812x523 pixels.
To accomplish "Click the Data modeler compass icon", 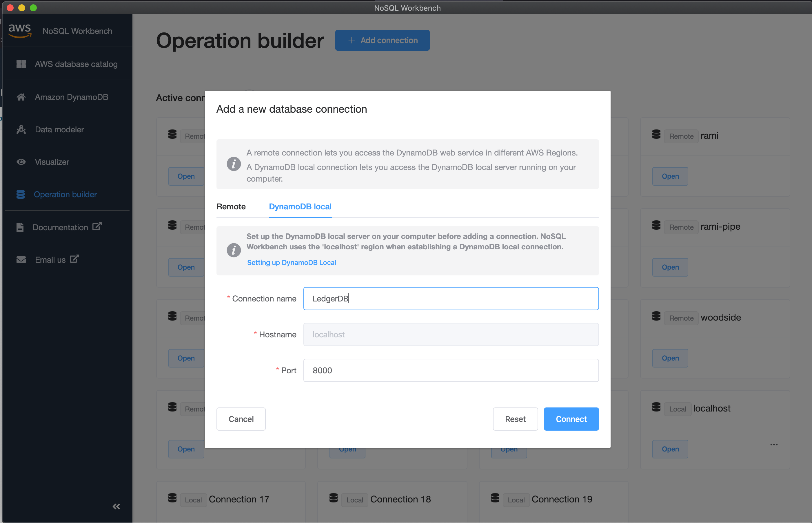I will [x=21, y=129].
